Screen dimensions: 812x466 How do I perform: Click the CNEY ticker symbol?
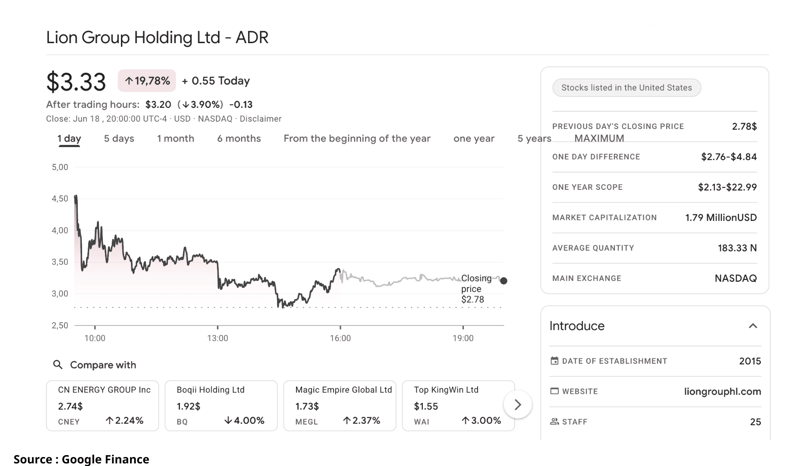(x=69, y=421)
